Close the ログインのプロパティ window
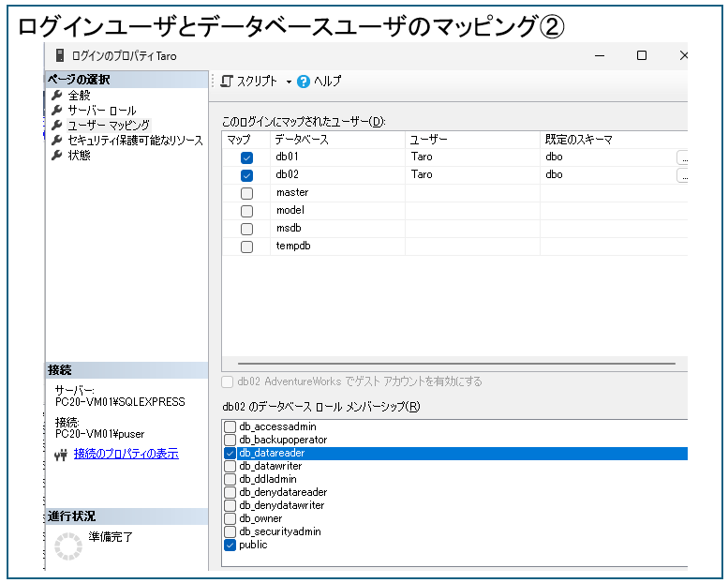 [683, 55]
